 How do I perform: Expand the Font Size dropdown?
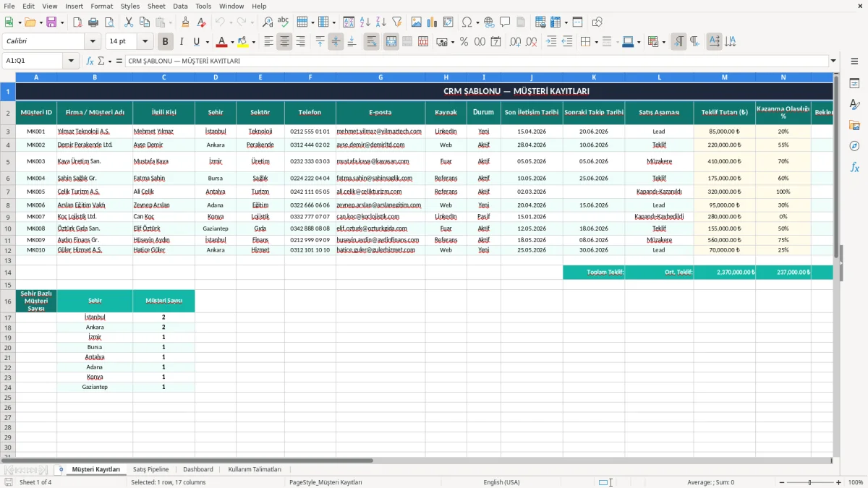point(145,42)
